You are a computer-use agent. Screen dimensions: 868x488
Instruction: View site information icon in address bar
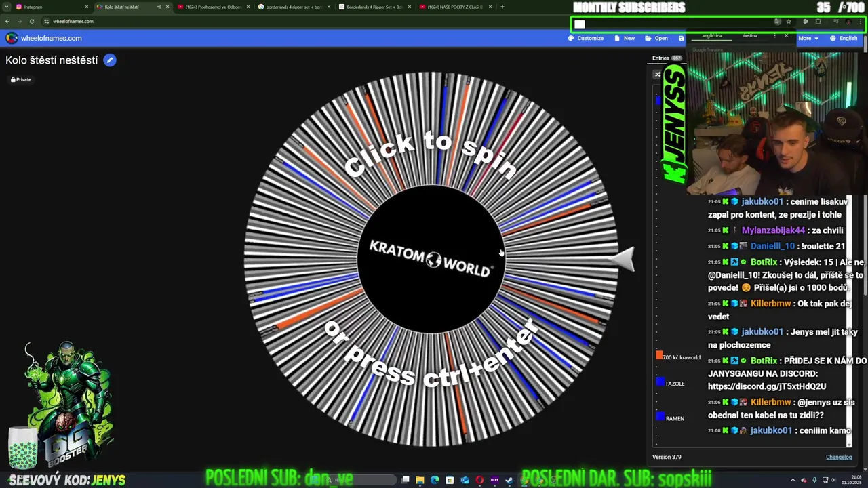[x=45, y=21]
